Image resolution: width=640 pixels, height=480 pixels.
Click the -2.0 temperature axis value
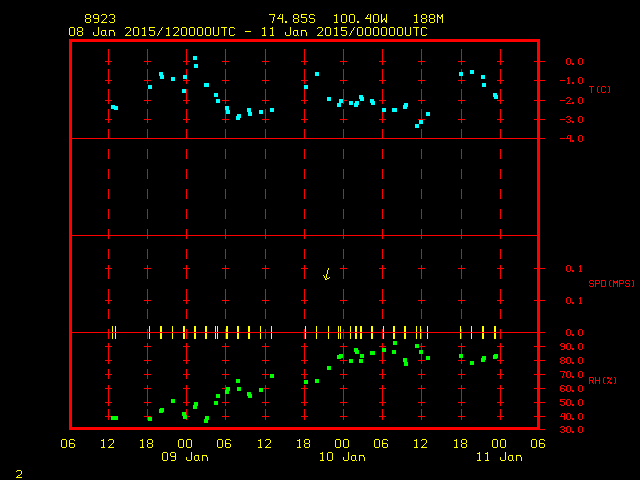[574, 100]
